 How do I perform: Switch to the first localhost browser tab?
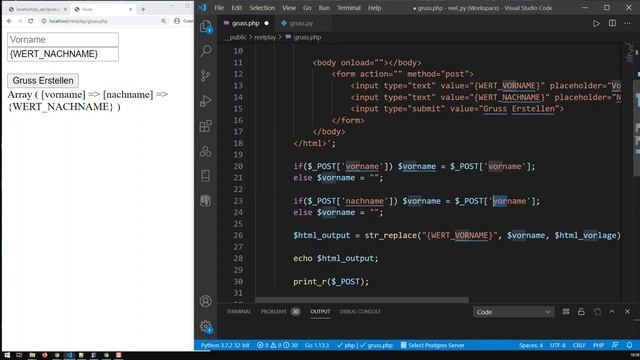tap(37, 9)
